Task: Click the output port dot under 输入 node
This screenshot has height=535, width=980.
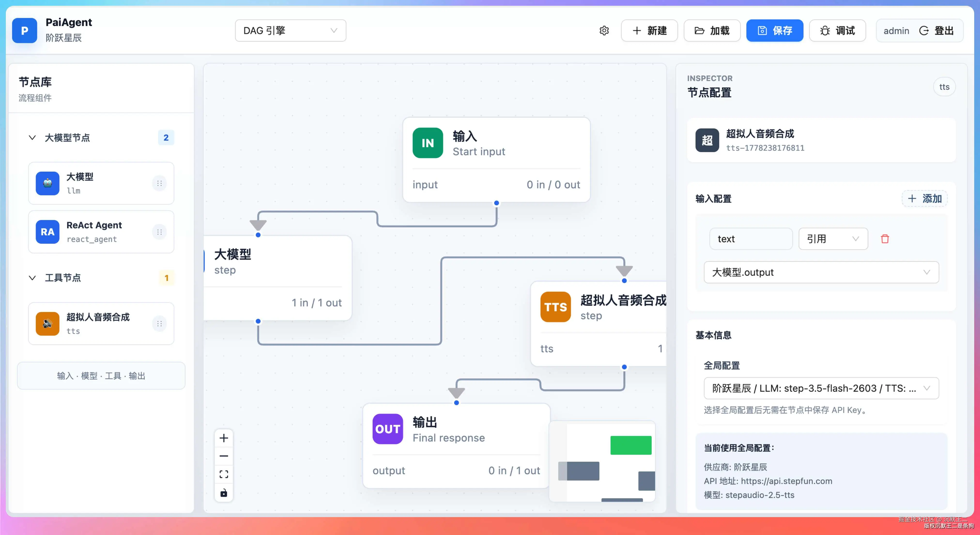Action: 497,203
